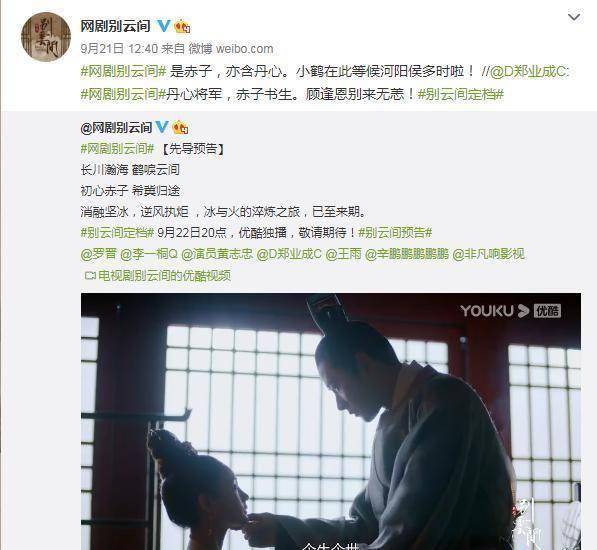
Task: Open the 电视剧别云间的优酷视频 video link
Action: point(158,275)
